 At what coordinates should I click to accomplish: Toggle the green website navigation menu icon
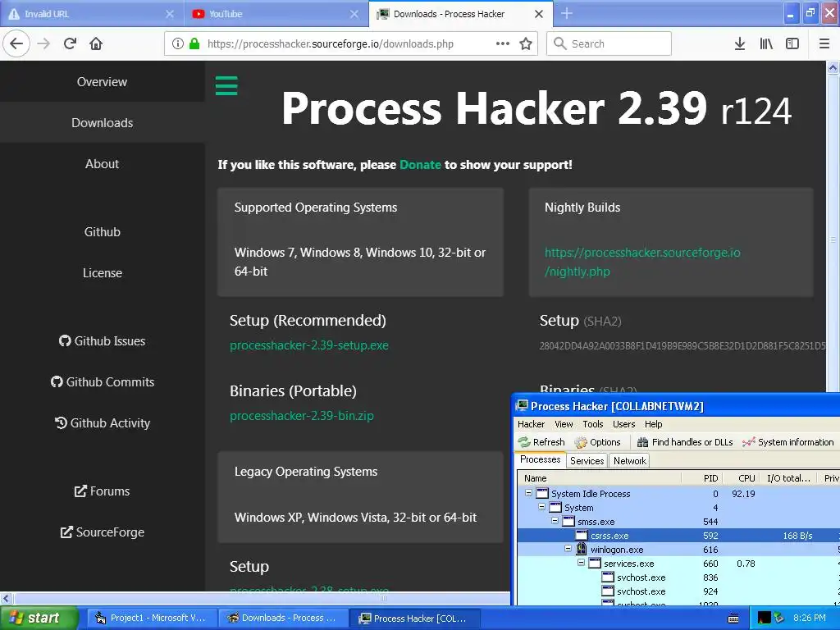pyautogui.click(x=226, y=85)
